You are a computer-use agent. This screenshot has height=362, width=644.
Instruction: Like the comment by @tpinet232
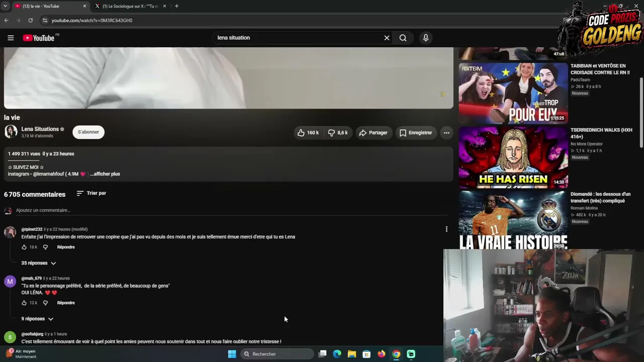pos(24,247)
